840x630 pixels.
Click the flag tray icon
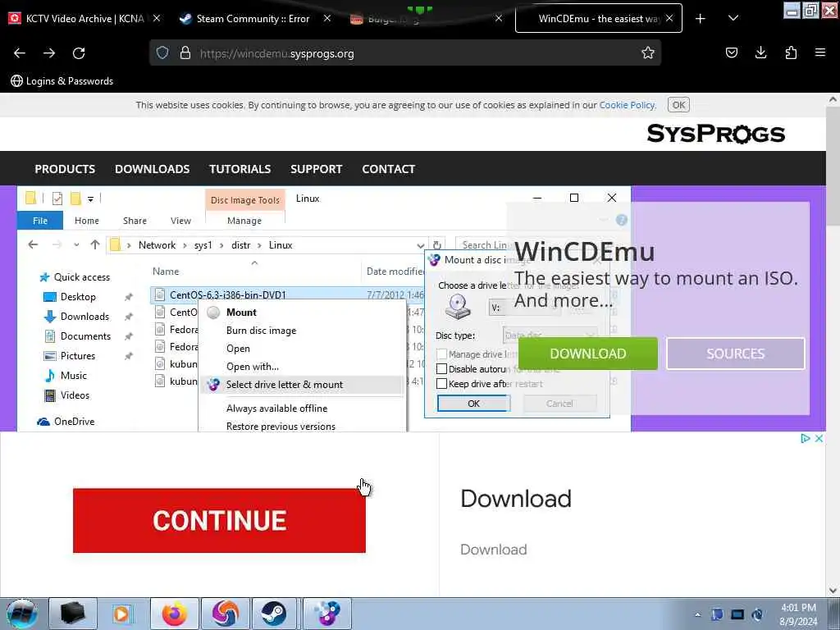pyautogui.click(x=717, y=614)
